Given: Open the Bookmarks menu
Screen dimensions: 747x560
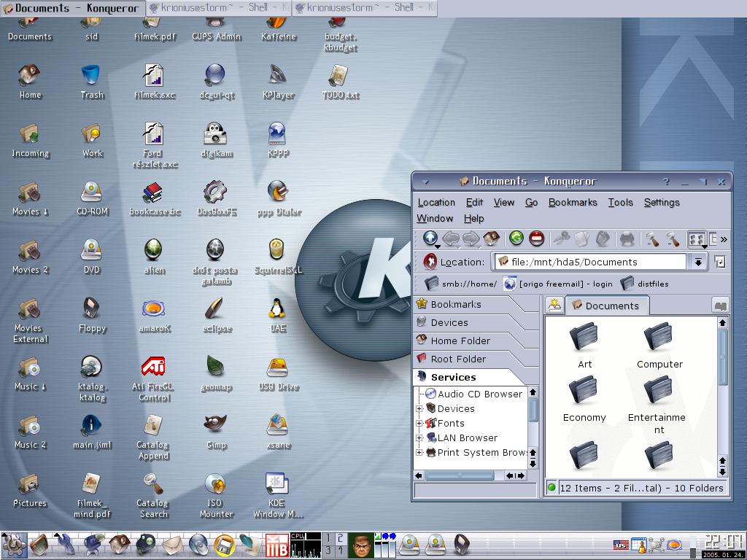Looking at the screenshot, I should (573, 203).
